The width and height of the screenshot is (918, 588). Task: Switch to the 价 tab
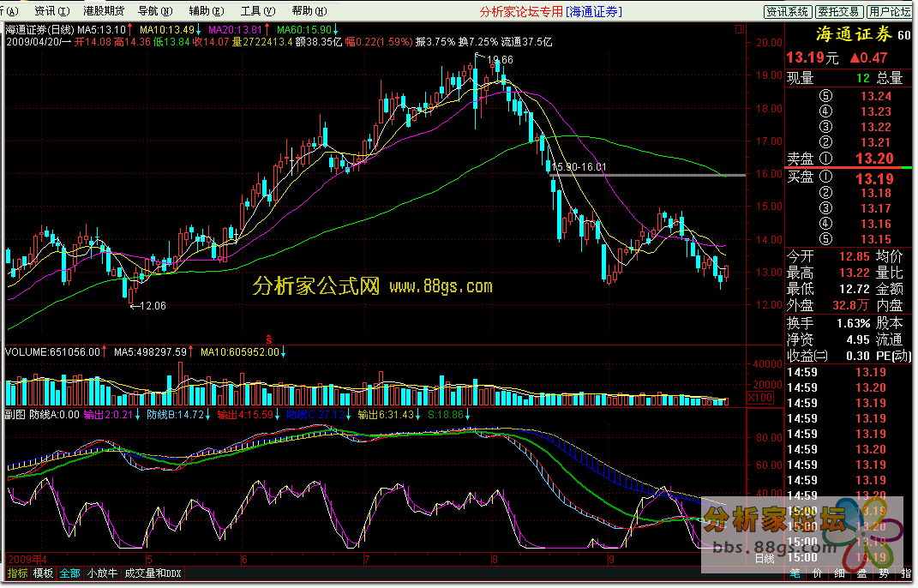[x=817, y=573]
